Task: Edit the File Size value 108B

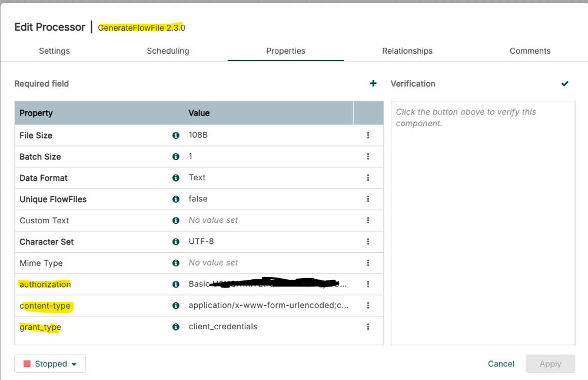Action: point(198,135)
